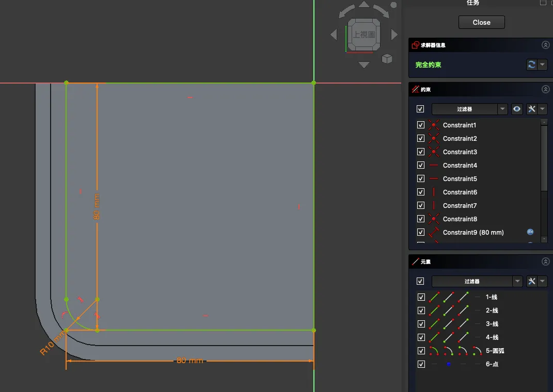
Task: Open constraints settings wrench icon
Action: pyautogui.click(x=532, y=109)
